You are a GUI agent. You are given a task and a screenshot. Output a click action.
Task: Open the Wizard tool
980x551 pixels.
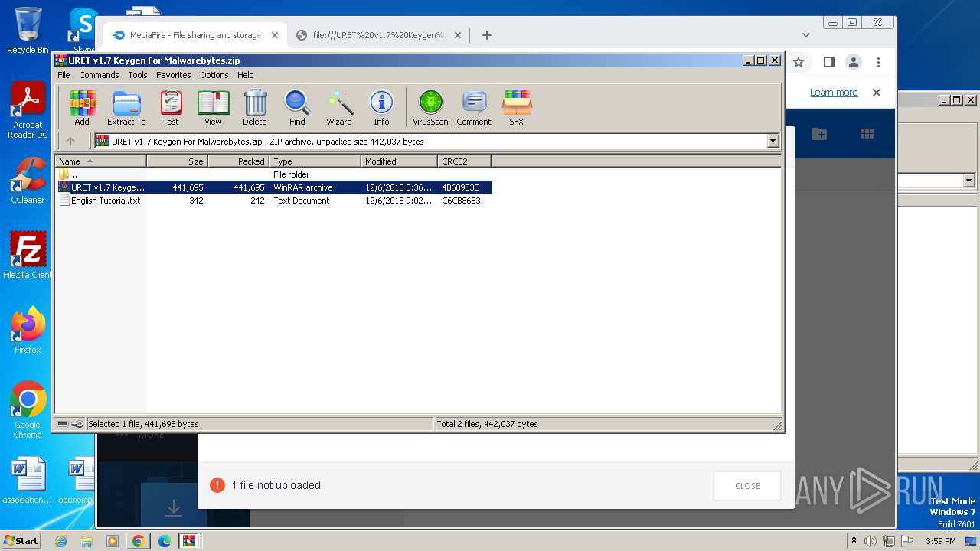coord(339,107)
